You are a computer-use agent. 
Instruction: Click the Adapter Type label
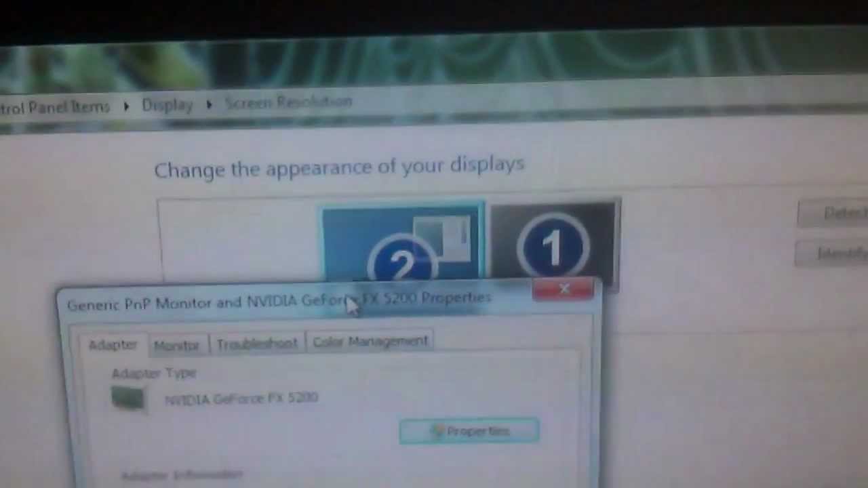coord(154,373)
